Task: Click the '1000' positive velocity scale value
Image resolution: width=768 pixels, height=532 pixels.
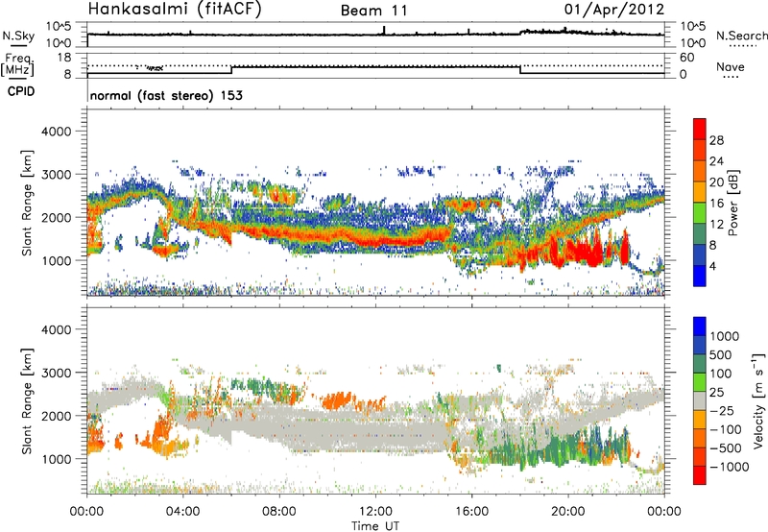Action: (x=725, y=336)
